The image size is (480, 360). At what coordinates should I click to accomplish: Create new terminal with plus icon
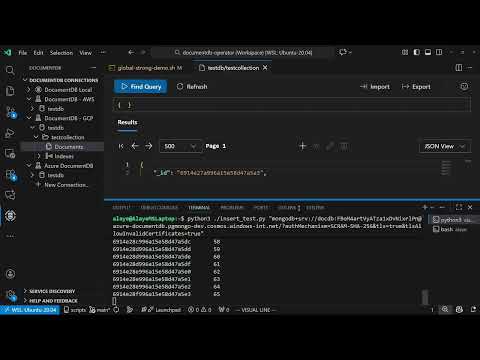pyautogui.click(x=425, y=207)
